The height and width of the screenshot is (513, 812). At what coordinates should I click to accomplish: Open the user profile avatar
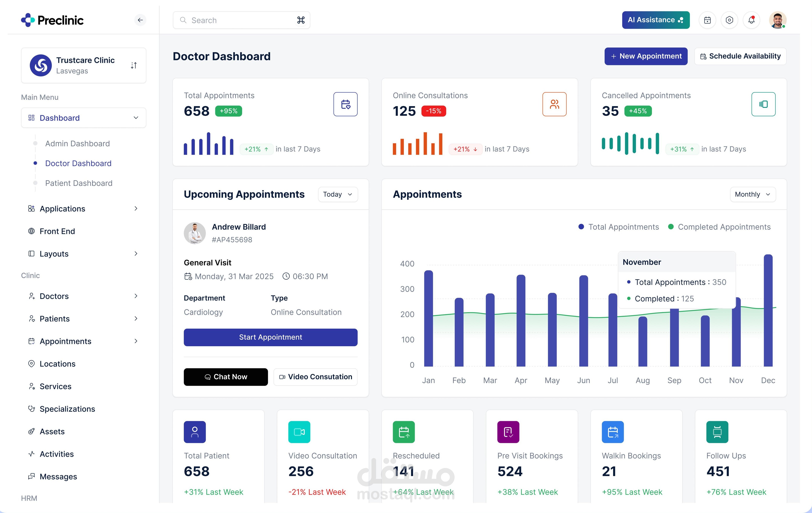pos(778,20)
